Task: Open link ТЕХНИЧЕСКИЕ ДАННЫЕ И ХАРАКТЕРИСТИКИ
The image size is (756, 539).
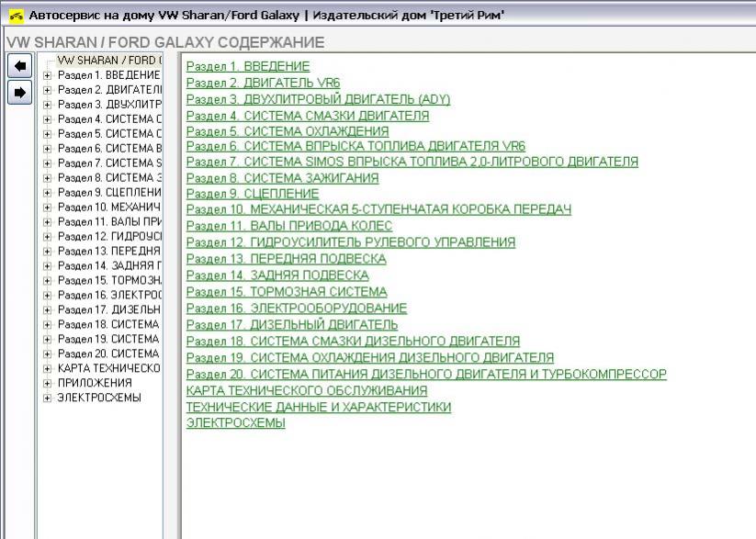Action: (319, 407)
